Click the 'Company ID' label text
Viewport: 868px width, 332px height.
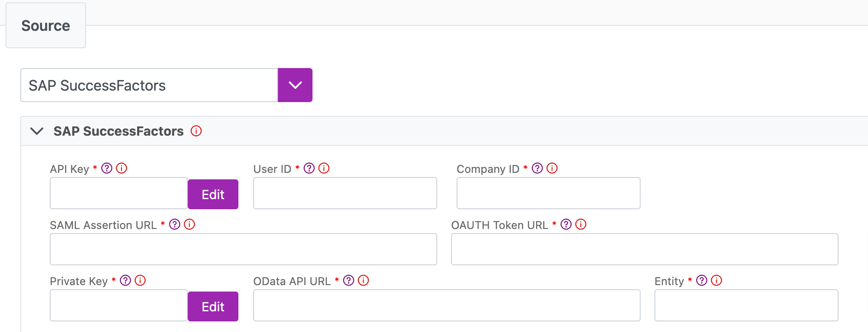488,169
